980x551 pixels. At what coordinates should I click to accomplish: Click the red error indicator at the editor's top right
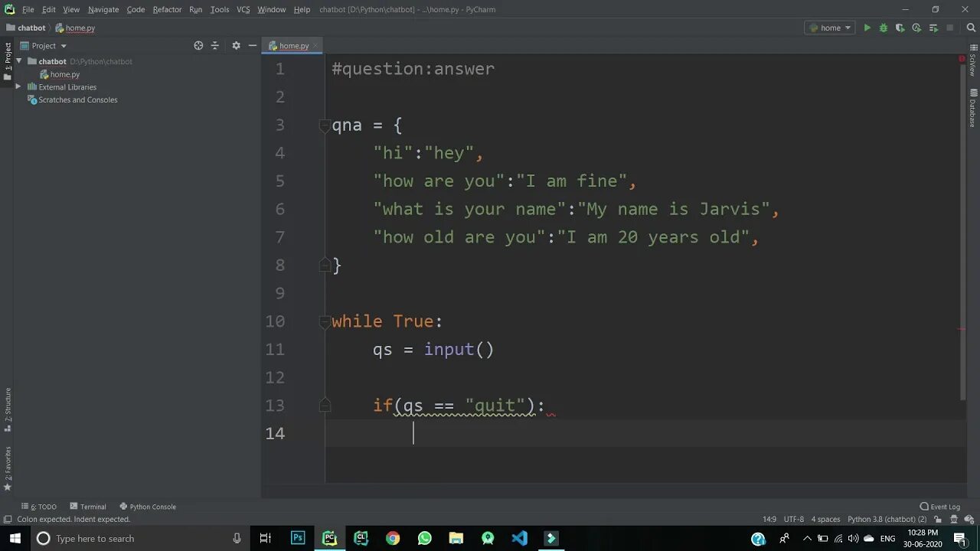pyautogui.click(x=962, y=59)
